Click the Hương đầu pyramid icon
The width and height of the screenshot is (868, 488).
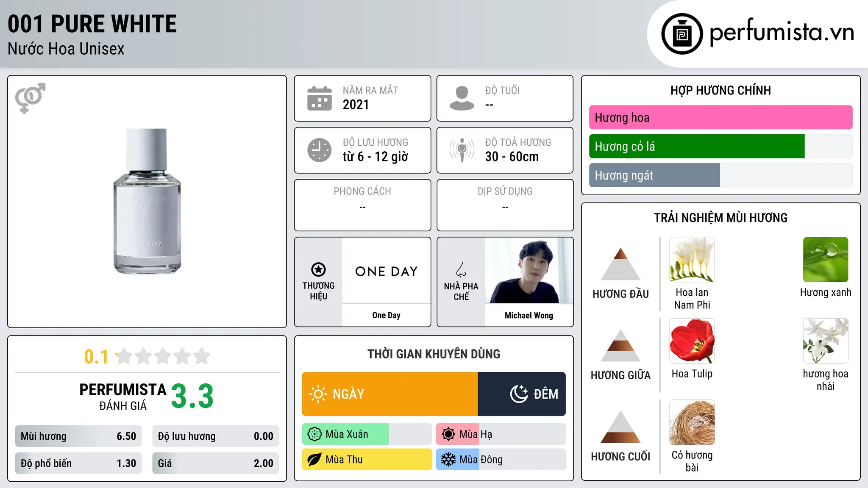[x=620, y=263]
